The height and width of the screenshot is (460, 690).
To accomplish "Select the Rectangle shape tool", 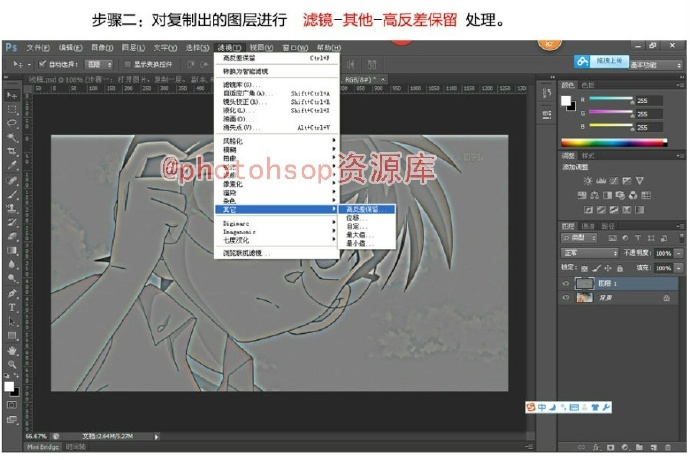I will [x=12, y=336].
